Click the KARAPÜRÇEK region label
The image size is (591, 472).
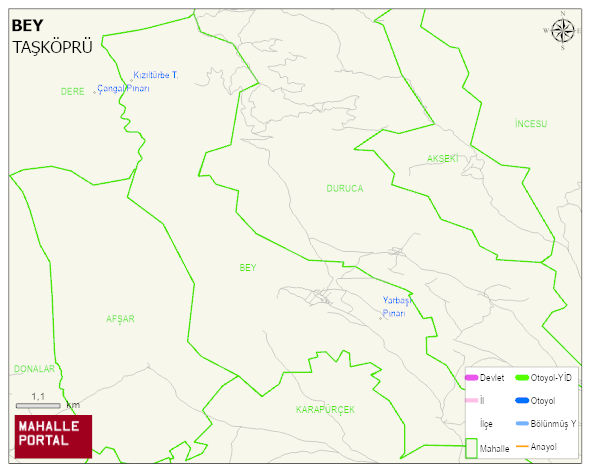(x=325, y=409)
